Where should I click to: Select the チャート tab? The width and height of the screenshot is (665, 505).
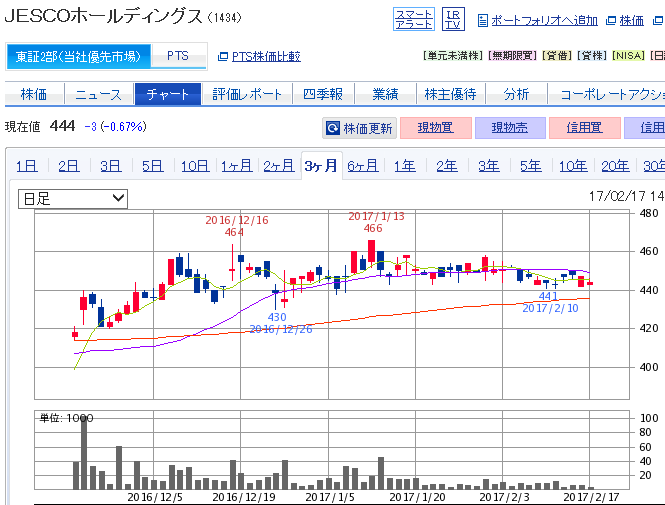(x=168, y=94)
